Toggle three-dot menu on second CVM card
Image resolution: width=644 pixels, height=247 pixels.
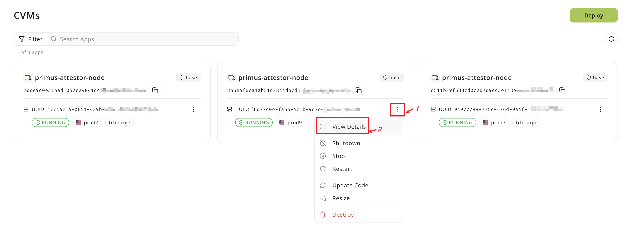397,109
